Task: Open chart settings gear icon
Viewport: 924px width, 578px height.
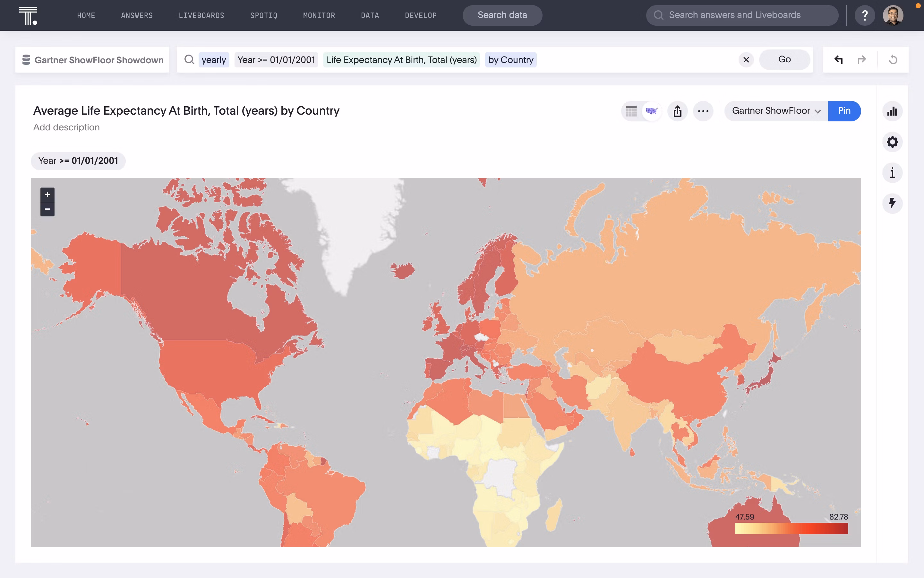Action: tap(892, 142)
